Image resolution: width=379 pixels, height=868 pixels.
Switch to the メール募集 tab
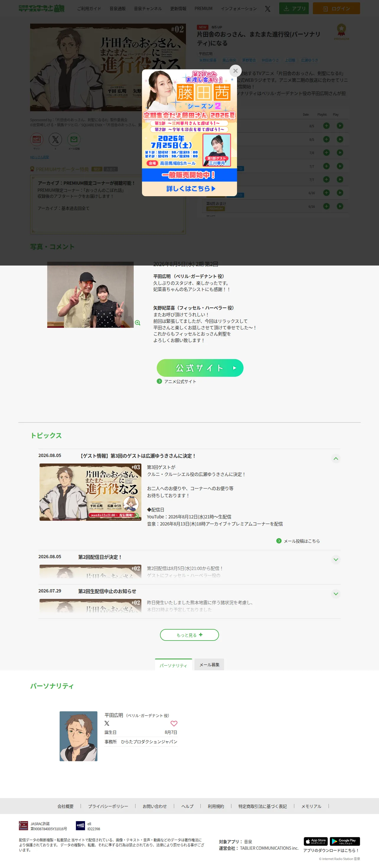[209, 664]
